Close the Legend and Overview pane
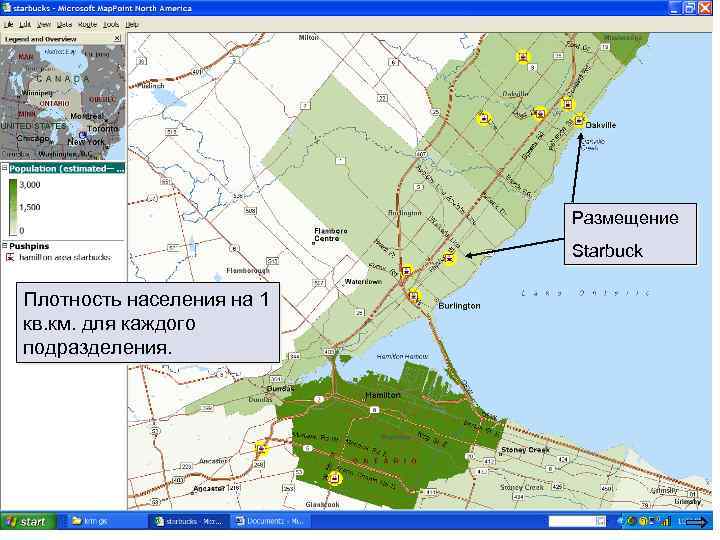Screen dimensions: 720x540 118,39
